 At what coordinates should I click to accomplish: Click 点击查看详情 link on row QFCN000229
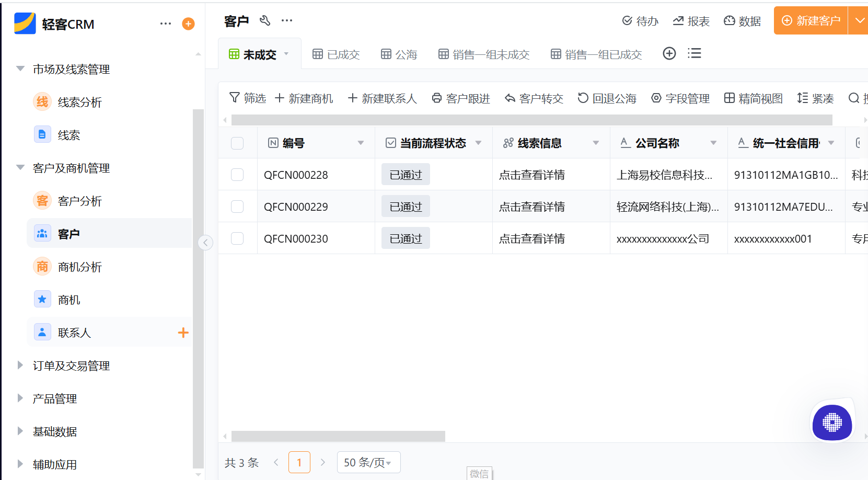[532, 206]
